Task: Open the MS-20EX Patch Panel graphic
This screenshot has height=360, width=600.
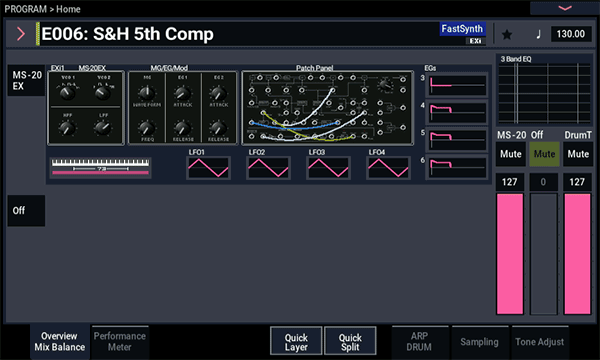Action: pyautogui.click(x=328, y=108)
